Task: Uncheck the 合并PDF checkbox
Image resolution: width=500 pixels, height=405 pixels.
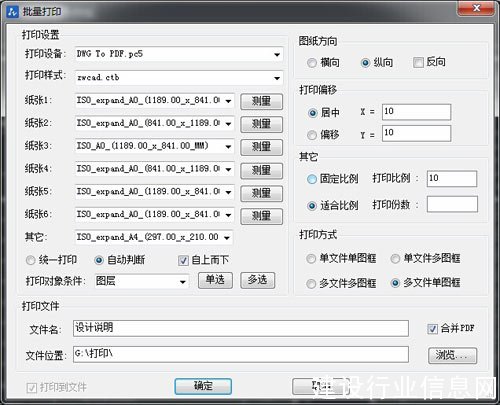Action: [432, 329]
